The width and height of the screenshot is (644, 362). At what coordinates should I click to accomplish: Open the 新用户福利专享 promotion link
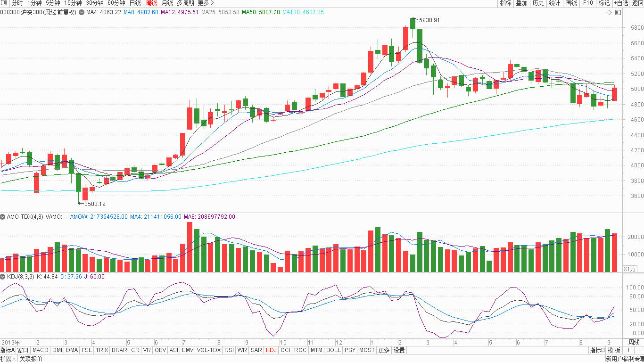point(625,359)
